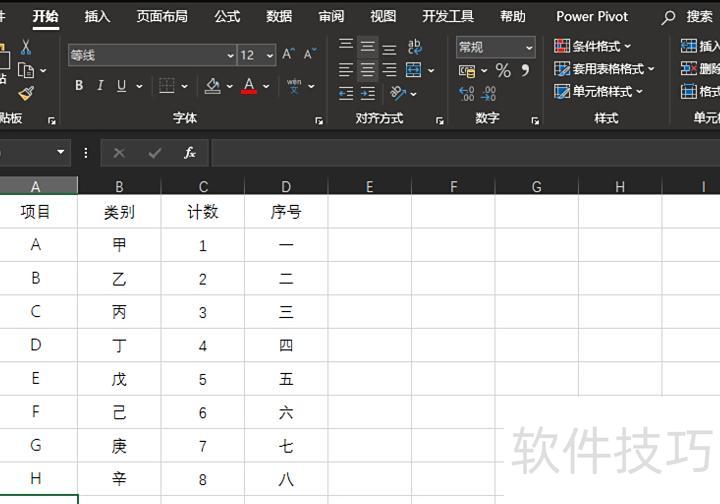
Task: Click the Fill Color paint bucket
Action: (212, 86)
